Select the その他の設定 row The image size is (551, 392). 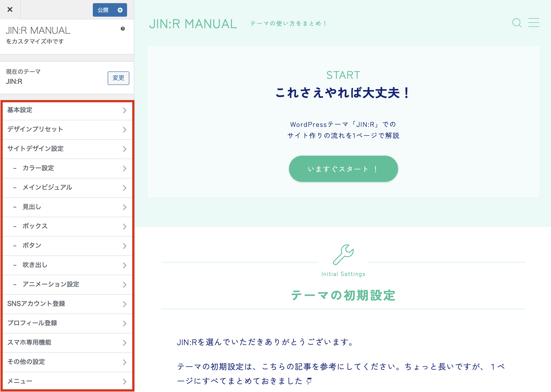click(x=67, y=362)
